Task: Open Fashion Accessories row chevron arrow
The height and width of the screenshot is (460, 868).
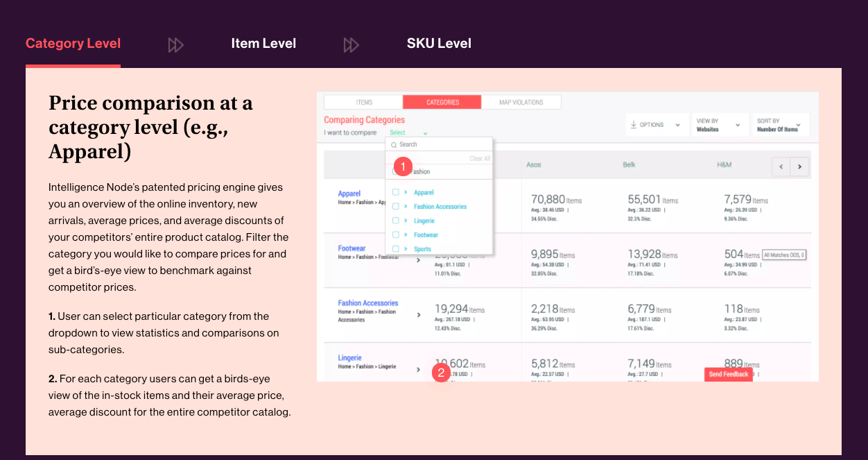Action: pyautogui.click(x=418, y=315)
